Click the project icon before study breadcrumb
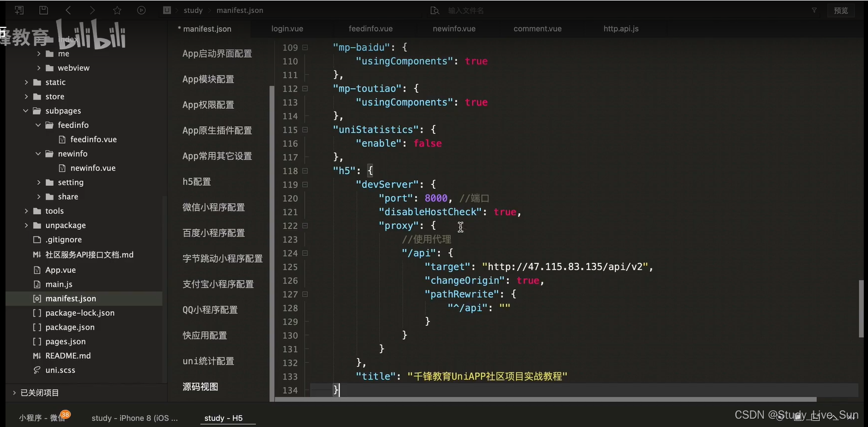This screenshot has width=868, height=427. click(167, 10)
